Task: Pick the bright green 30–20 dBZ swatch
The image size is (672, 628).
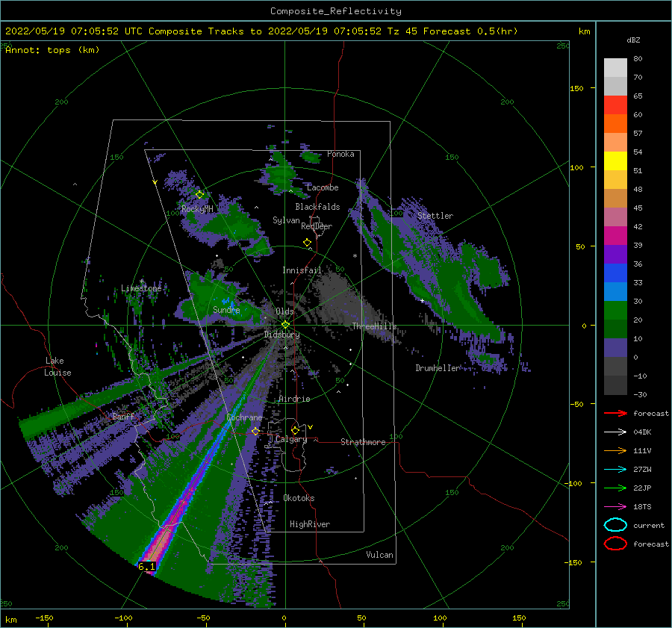Action: (615, 311)
